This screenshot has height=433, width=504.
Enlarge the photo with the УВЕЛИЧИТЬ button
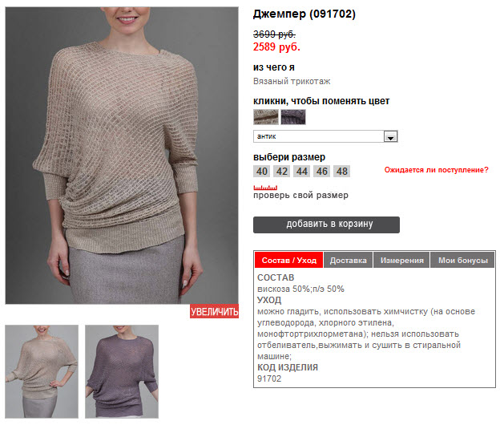click(x=214, y=311)
